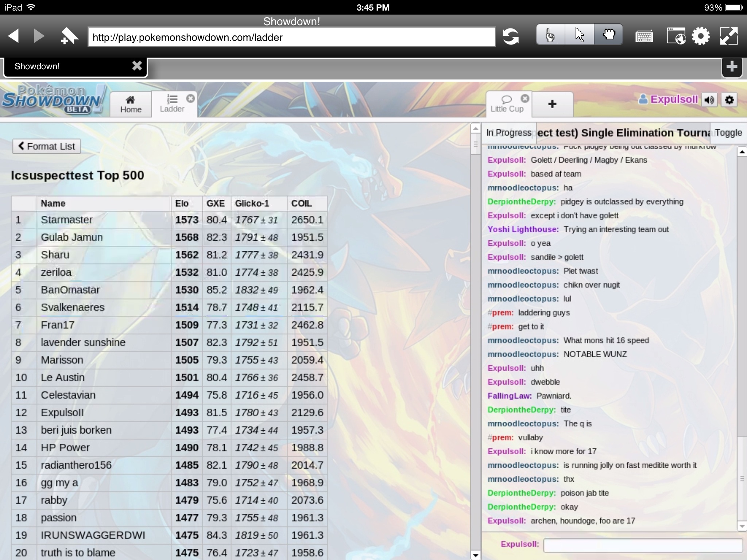Go back to Format List

[47, 147]
